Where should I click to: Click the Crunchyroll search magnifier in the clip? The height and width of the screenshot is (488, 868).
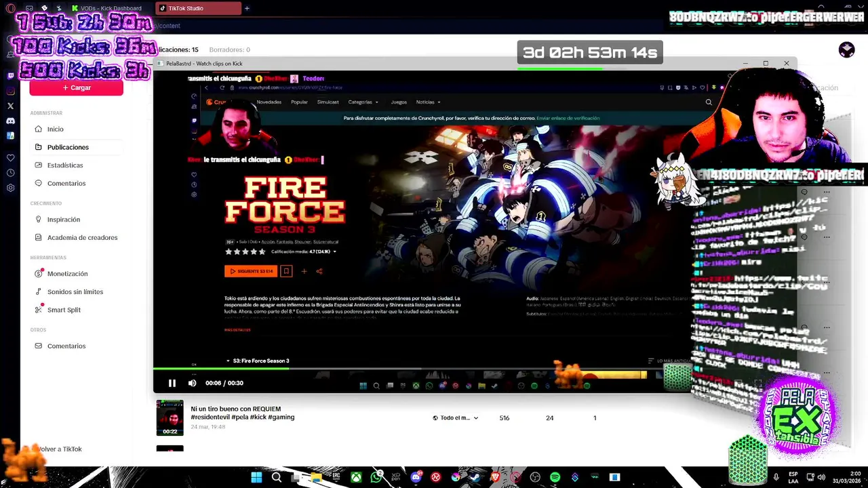[x=709, y=102]
